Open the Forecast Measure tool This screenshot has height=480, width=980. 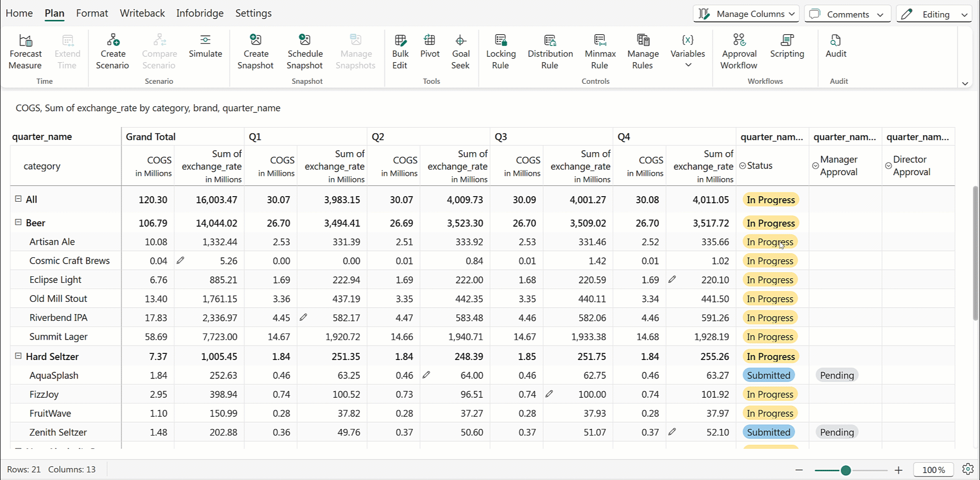(26, 52)
